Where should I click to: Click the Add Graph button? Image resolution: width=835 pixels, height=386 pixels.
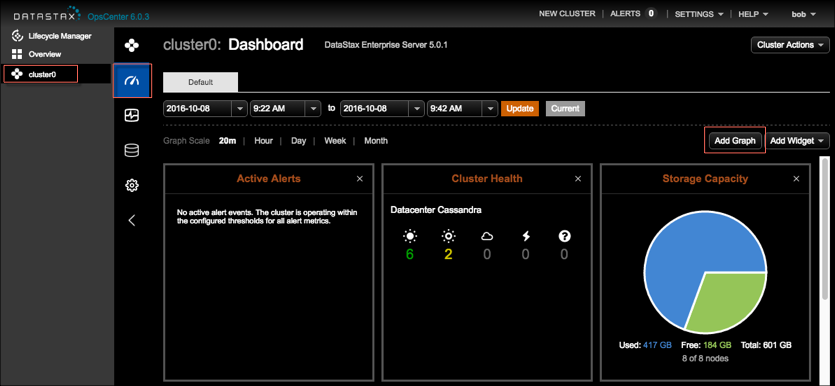coord(735,141)
